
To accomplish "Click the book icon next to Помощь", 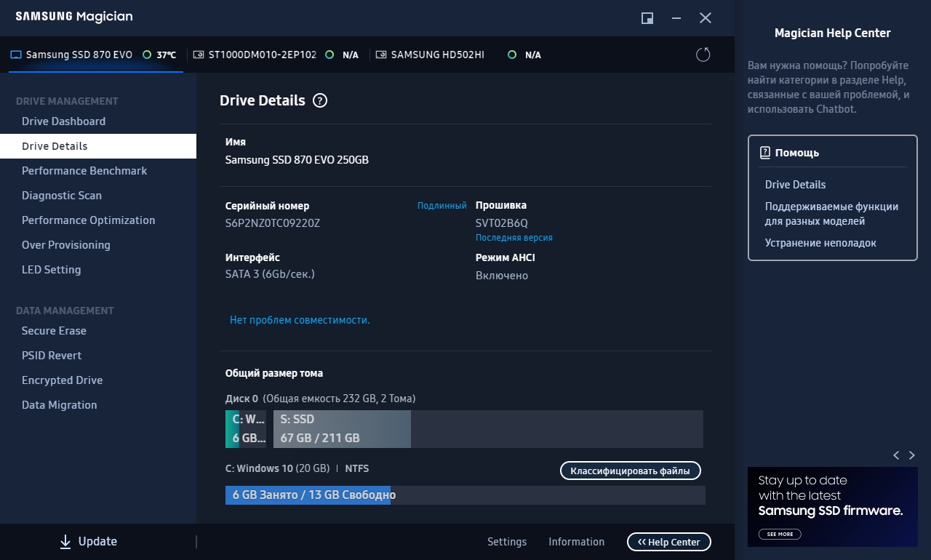I will click(x=765, y=153).
